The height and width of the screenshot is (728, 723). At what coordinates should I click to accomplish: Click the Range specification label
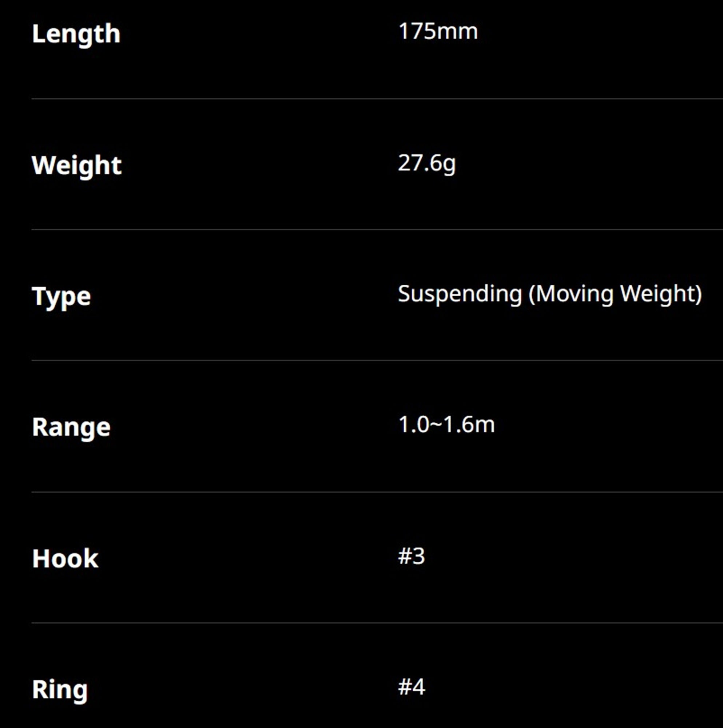coord(71,428)
